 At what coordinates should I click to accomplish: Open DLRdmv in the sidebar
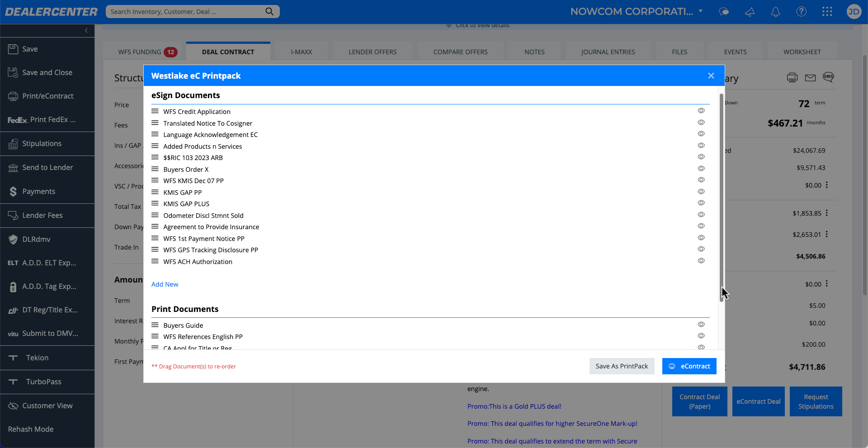click(x=47, y=239)
